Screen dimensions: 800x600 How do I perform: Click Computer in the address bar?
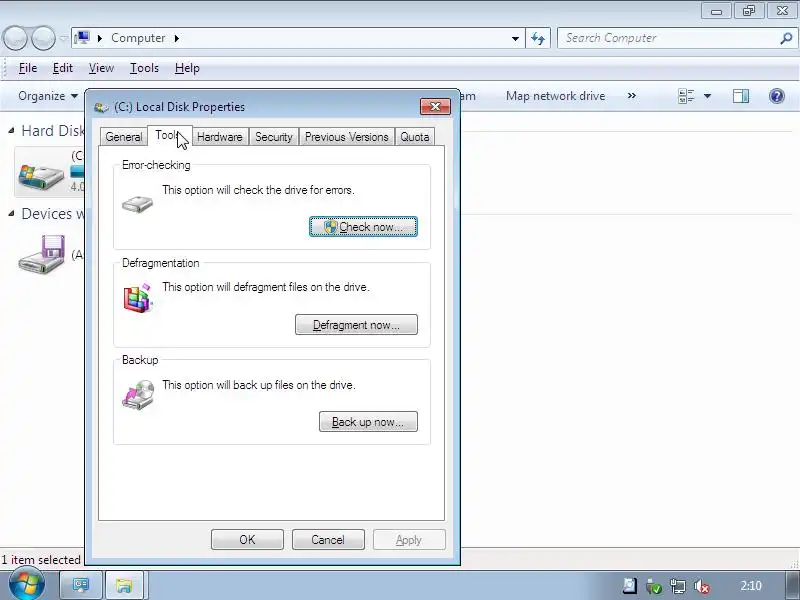[x=138, y=38]
